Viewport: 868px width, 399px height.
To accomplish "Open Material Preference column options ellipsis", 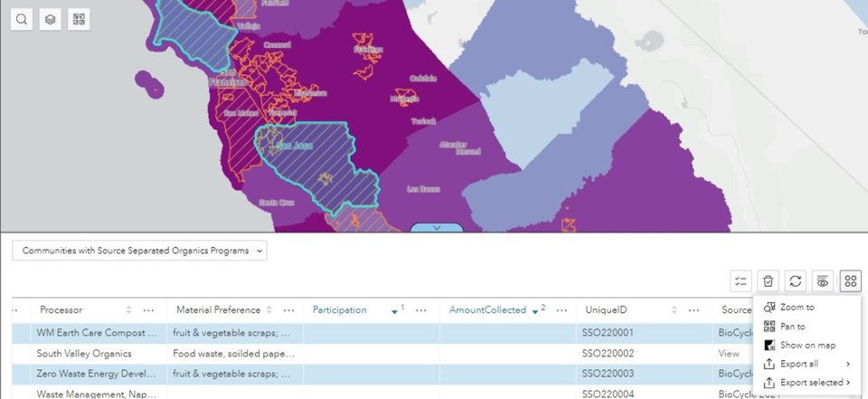I will point(288,310).
